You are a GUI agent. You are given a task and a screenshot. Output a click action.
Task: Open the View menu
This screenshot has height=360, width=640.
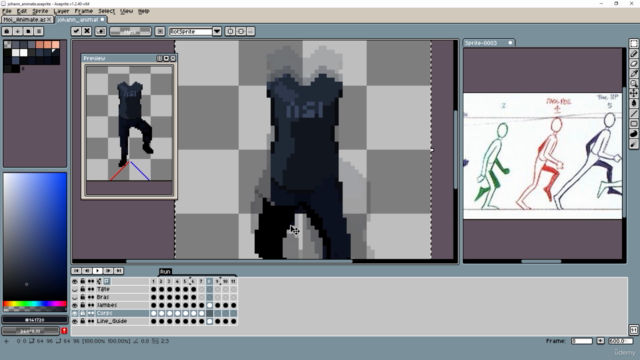[x=127, y=11]
